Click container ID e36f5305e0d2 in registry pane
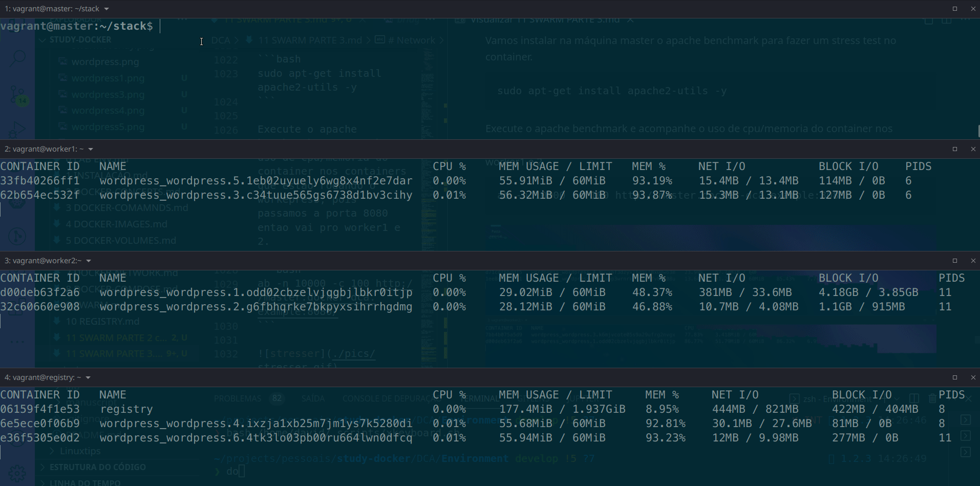This screenshot has height=486, width=980. click(40, 438)
